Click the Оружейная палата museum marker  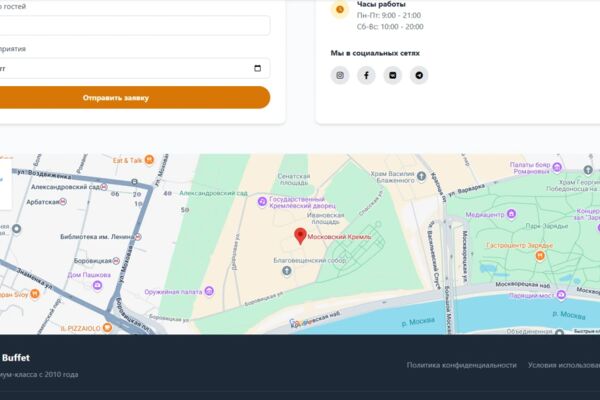point(209,291)
